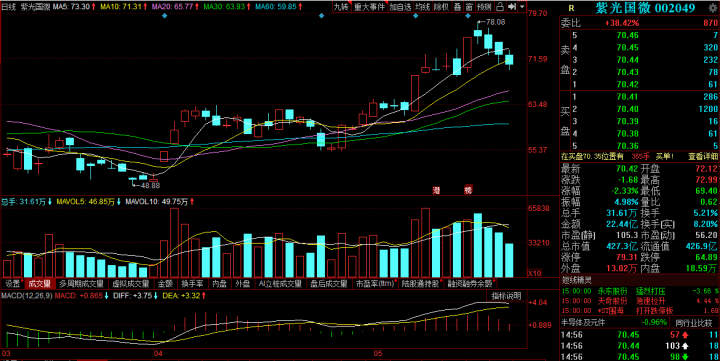Toggle 均线 moving average display
This screenshot has height=361, width=720.
coord(423,7)
